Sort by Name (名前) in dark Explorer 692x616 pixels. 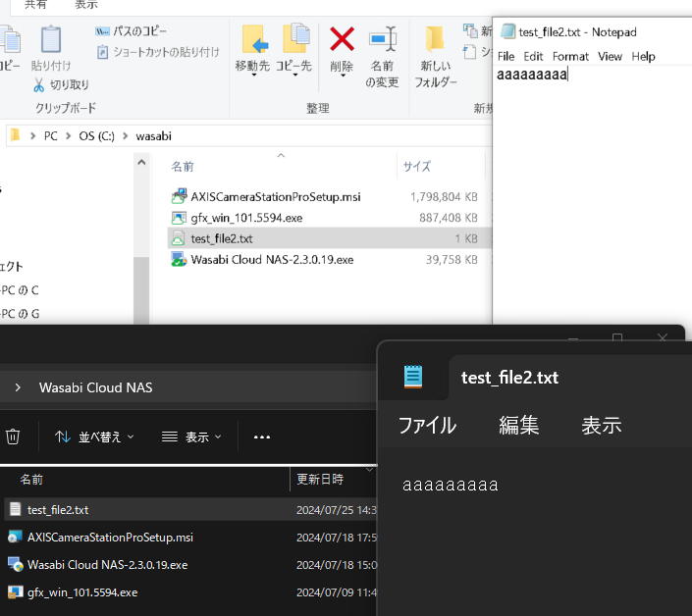click(31, 480)
